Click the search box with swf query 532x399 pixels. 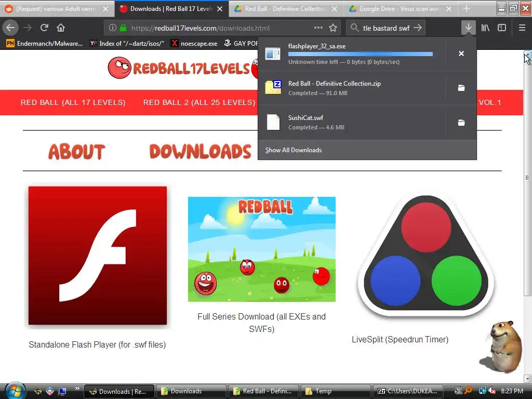pos(386,28)
